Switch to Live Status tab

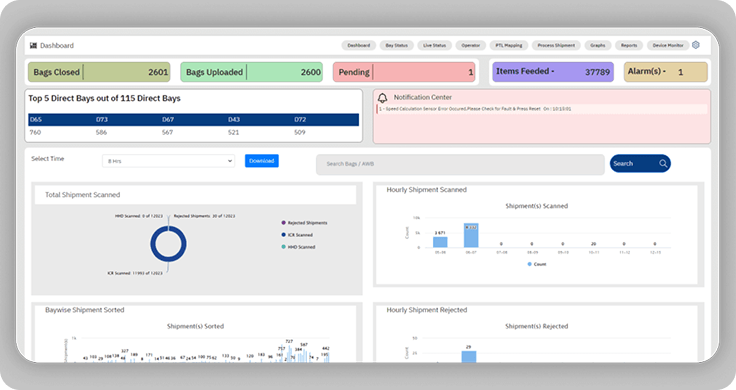pyautogui.click(x=435, y=46)
